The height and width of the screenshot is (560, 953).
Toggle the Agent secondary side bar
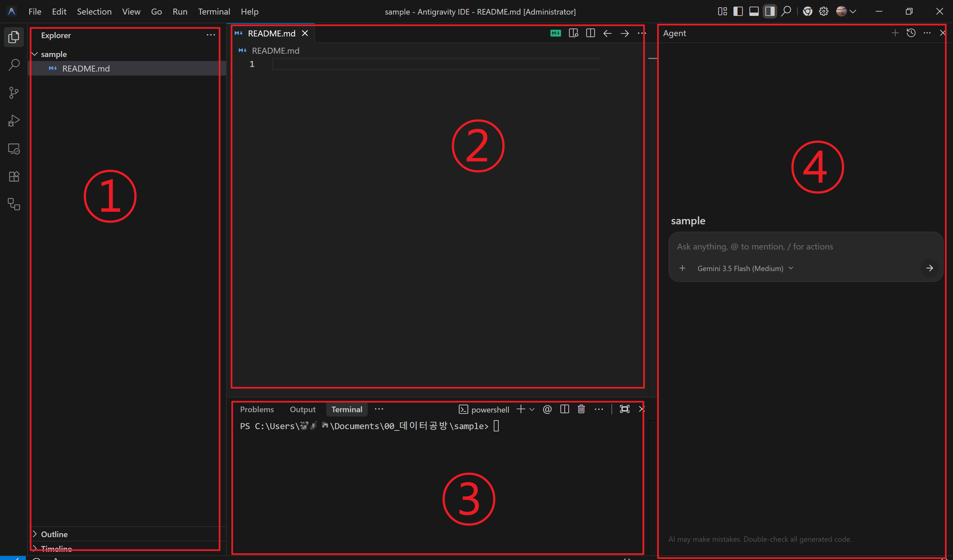pos(770,11)
